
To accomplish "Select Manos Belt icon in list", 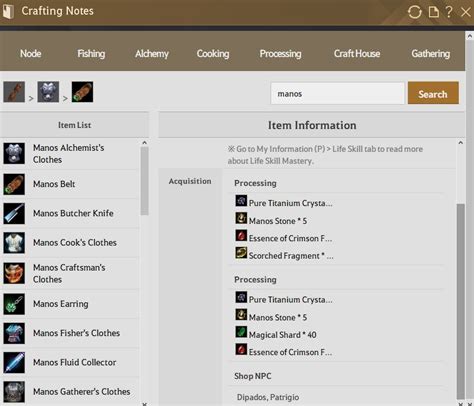I will pyautogui.click(x=14, y=184).
